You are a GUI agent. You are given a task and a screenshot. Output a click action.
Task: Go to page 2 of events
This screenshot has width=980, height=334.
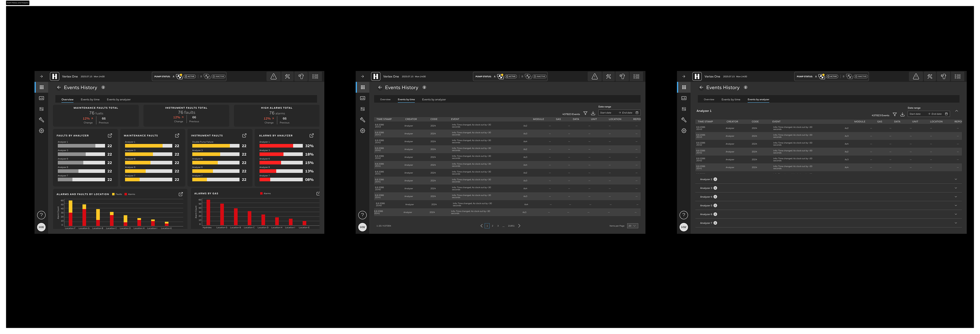tap(492, 226)
